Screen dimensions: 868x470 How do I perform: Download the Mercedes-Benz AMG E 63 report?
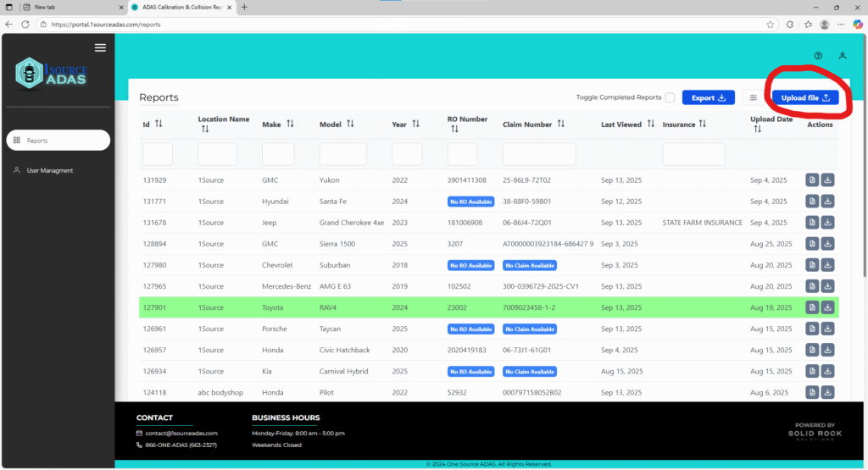tap(827, 286)
